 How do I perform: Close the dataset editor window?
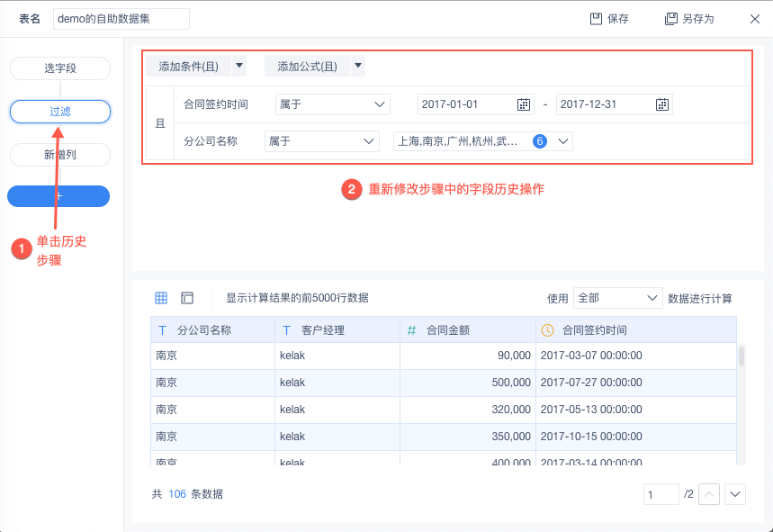pyautogui.click(x=755, y=19)
